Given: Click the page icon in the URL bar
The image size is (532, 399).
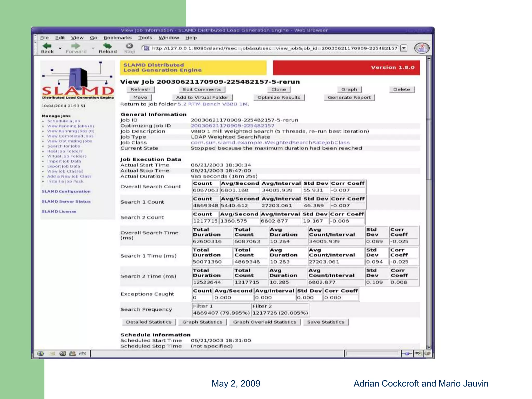Looking at the screenshot, I should 147,48.
